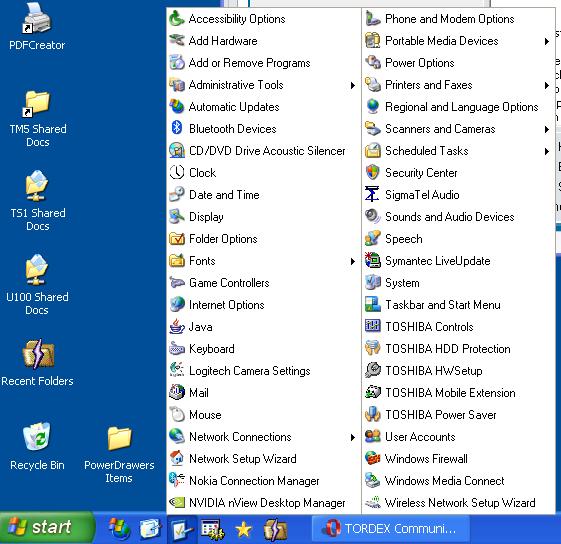
Task: Open the Nokia Connection Manager icon
Action: point(177,480)
